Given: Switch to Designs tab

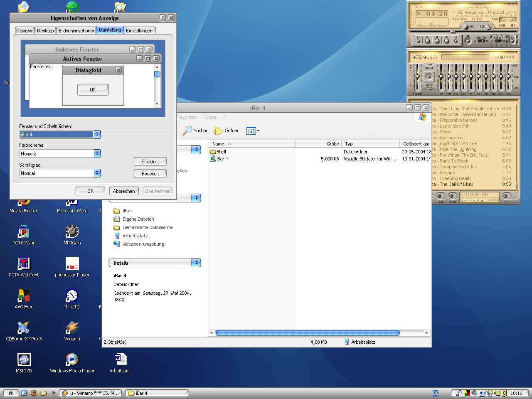Looking at the screenshot, I should tap(24, 31).
